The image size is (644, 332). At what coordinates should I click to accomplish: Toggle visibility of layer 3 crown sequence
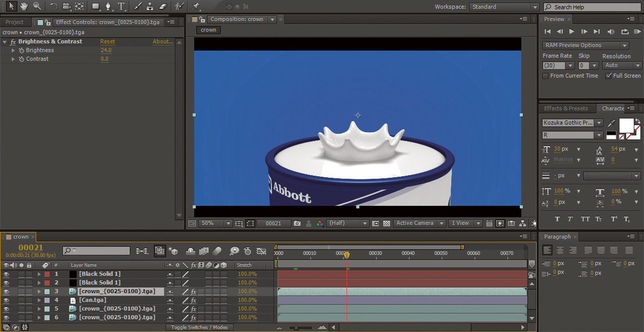(x=6, y=291)
